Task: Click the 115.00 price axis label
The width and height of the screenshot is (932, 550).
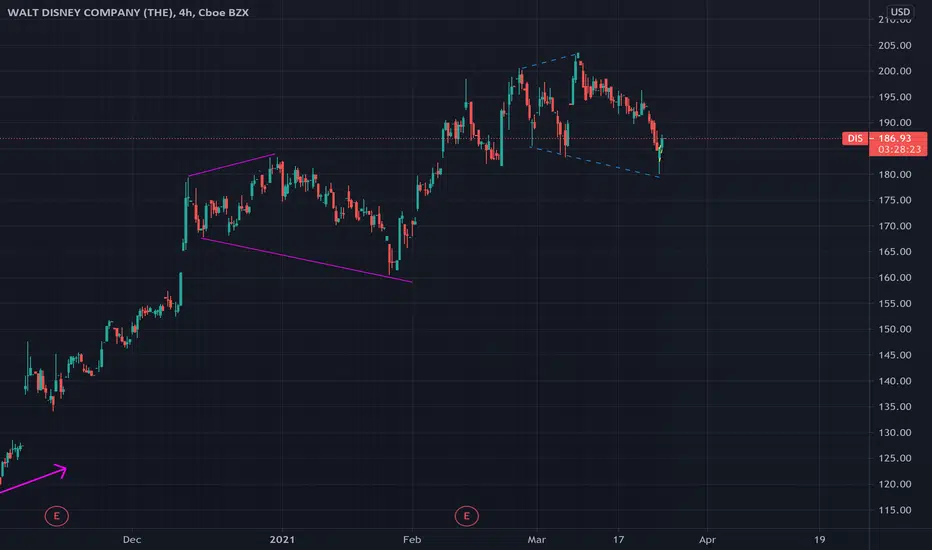Action: (x=895, y=510)
